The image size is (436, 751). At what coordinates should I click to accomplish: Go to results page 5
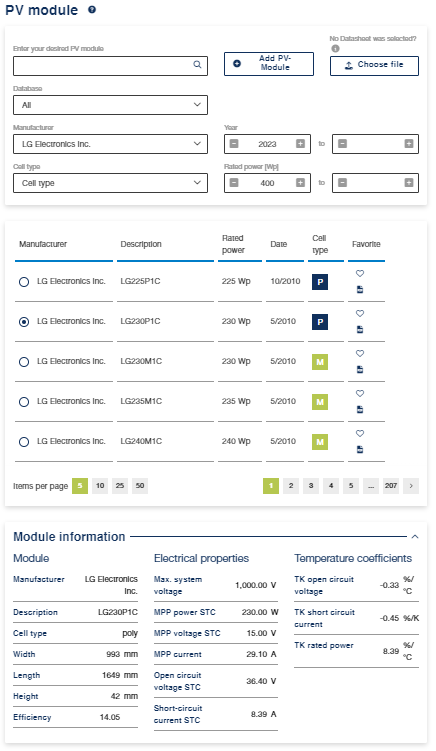click(x=351, y=486)
